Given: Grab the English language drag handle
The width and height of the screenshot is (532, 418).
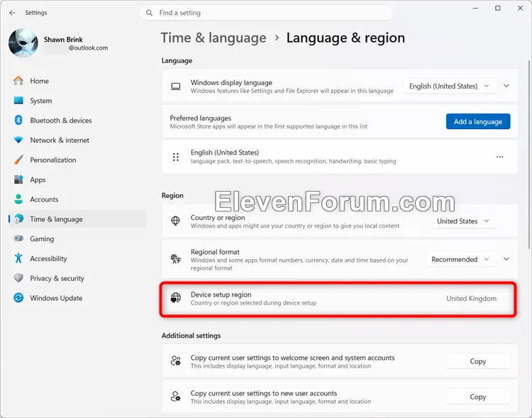Looking at the screenshot, I should [x=176, y=157].
